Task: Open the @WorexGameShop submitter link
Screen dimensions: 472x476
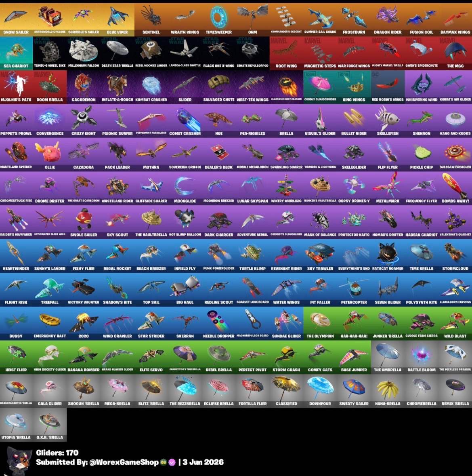Action: (x=124, y=462)
